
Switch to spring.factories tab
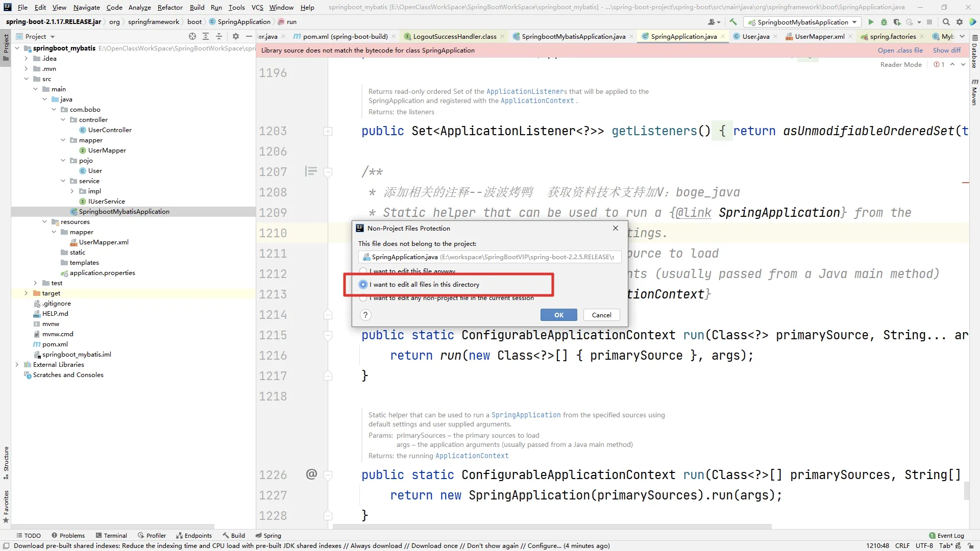[893, 36]
